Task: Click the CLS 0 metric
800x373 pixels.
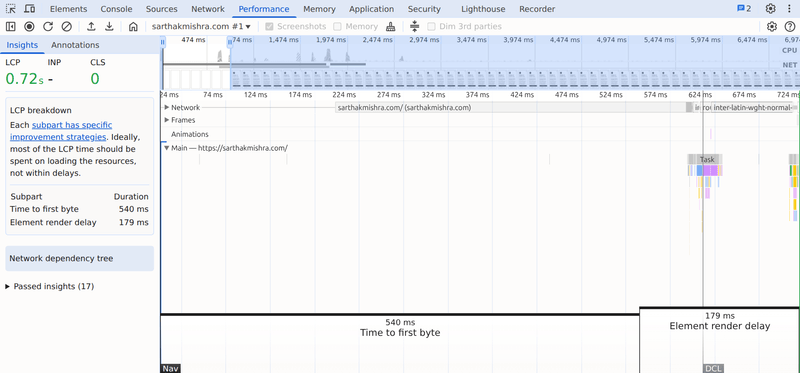Action: coord(94,79)
